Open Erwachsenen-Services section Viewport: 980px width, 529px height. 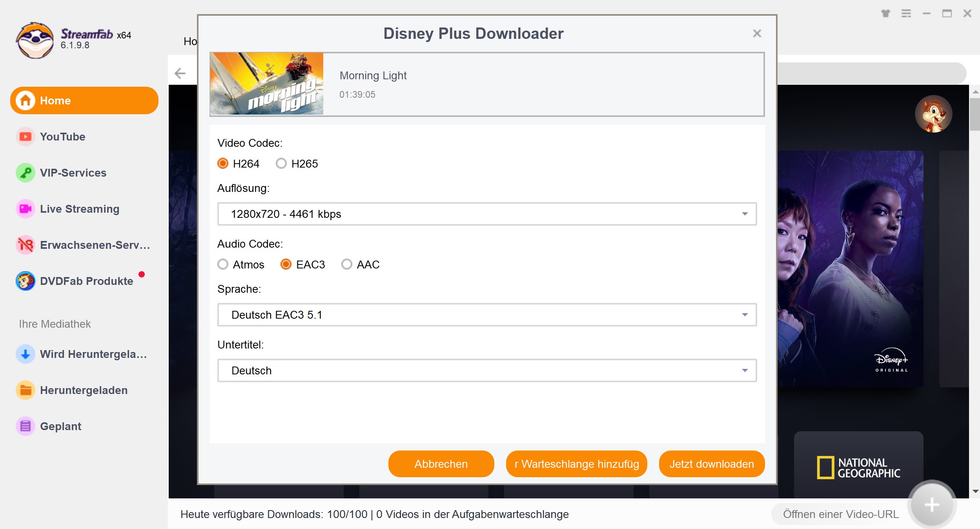tap(25, 245)
